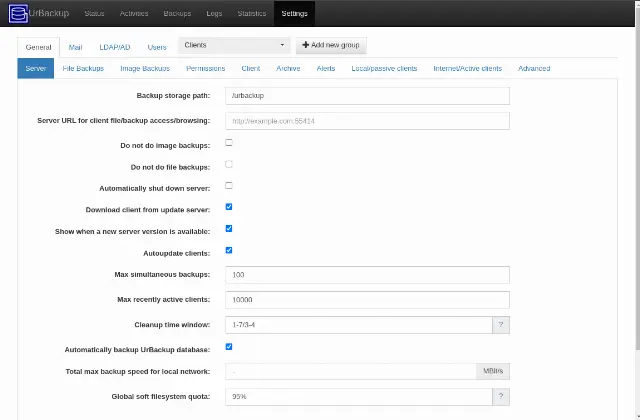This screenshot has height=420, width=640.
Task: Open Backups page
Action: click(x=177, y=13)
